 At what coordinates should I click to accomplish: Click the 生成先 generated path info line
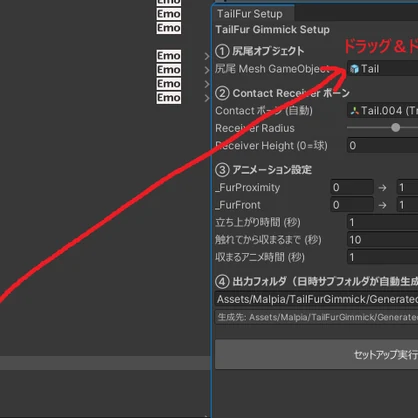click(316, 317)
